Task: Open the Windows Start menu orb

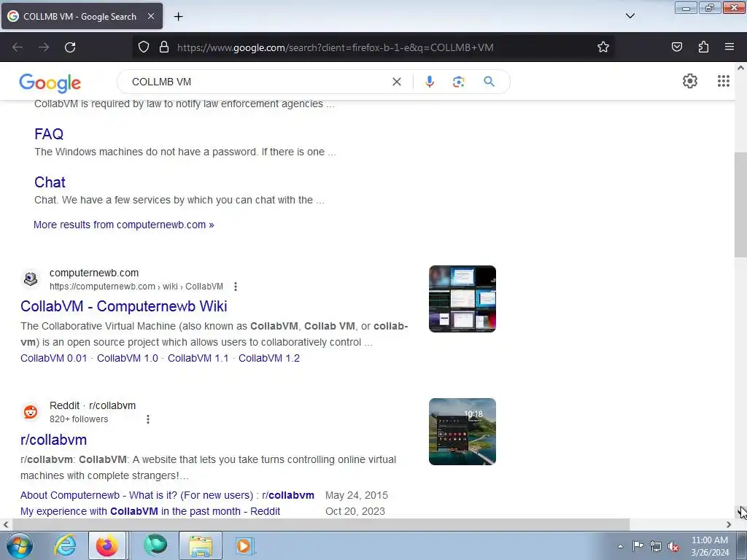Action: pos(19,545)
